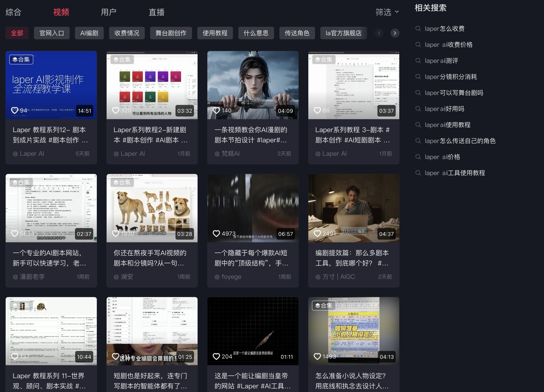Open video titled Laper 教程系列 11-世界观

[49, 381]
